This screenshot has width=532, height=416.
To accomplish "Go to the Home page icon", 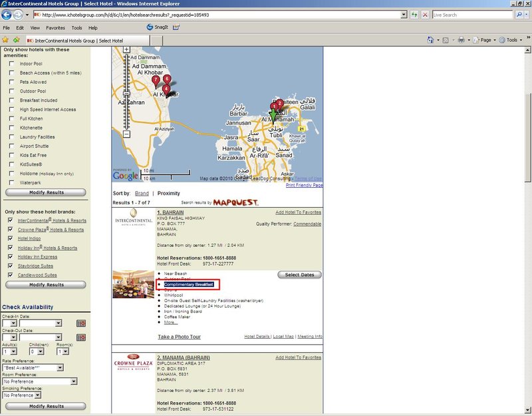I will pos(430,40).
